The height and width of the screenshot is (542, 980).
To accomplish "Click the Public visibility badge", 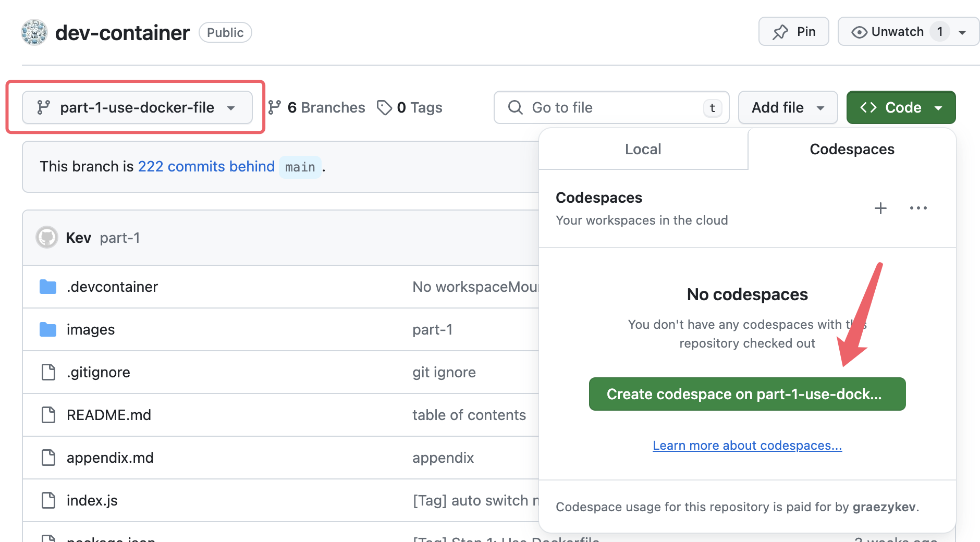I will point(225,32).
